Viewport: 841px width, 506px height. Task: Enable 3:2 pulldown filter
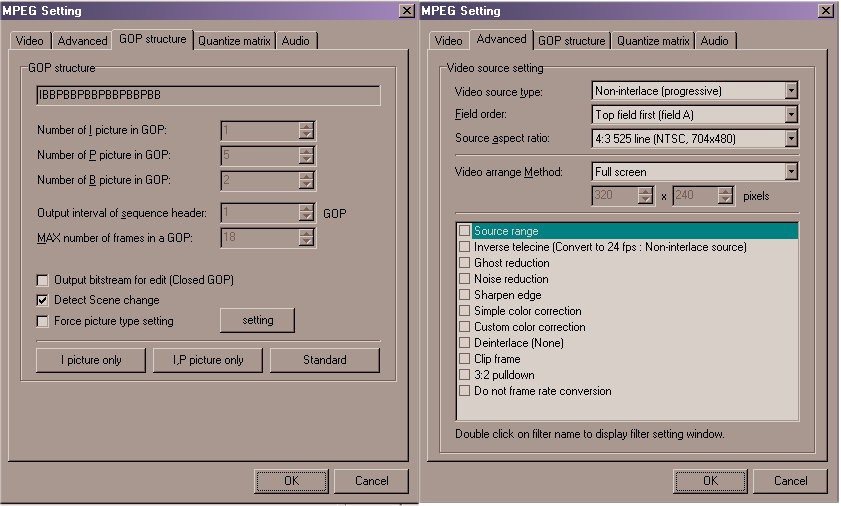pos(464,375)
